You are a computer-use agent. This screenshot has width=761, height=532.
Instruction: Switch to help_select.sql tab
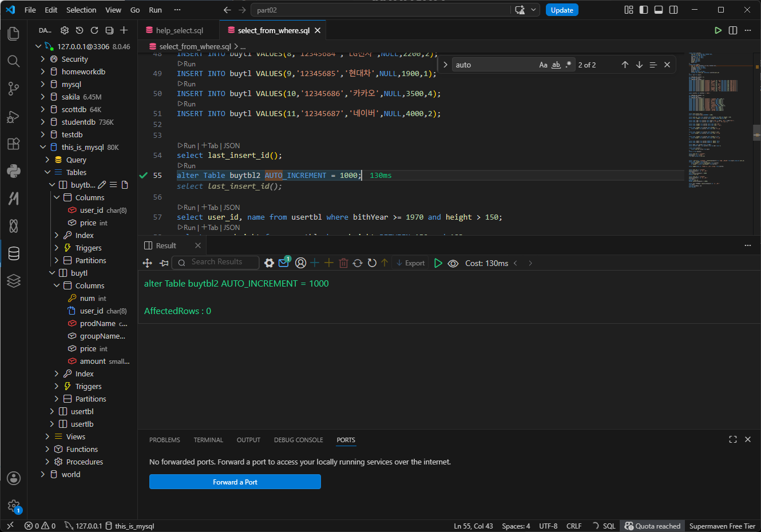click(179, 30)
